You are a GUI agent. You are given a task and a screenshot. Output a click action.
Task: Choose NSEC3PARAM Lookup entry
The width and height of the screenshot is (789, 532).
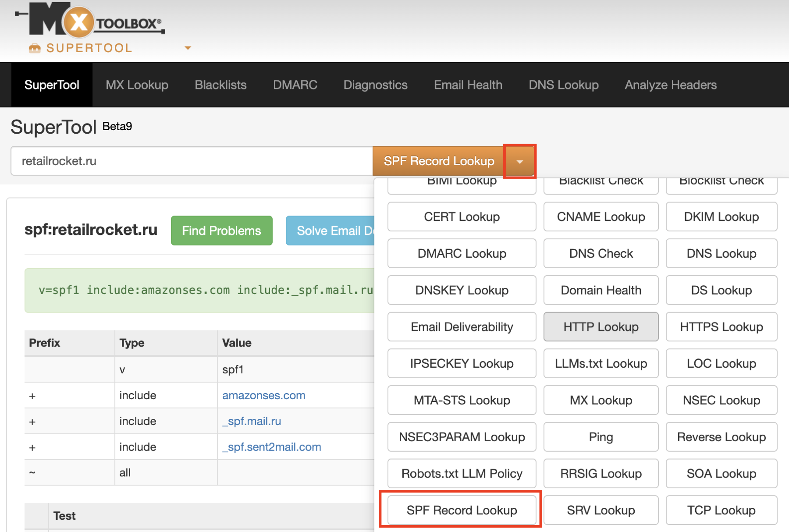pyautogui.click(x=462, y=437)
